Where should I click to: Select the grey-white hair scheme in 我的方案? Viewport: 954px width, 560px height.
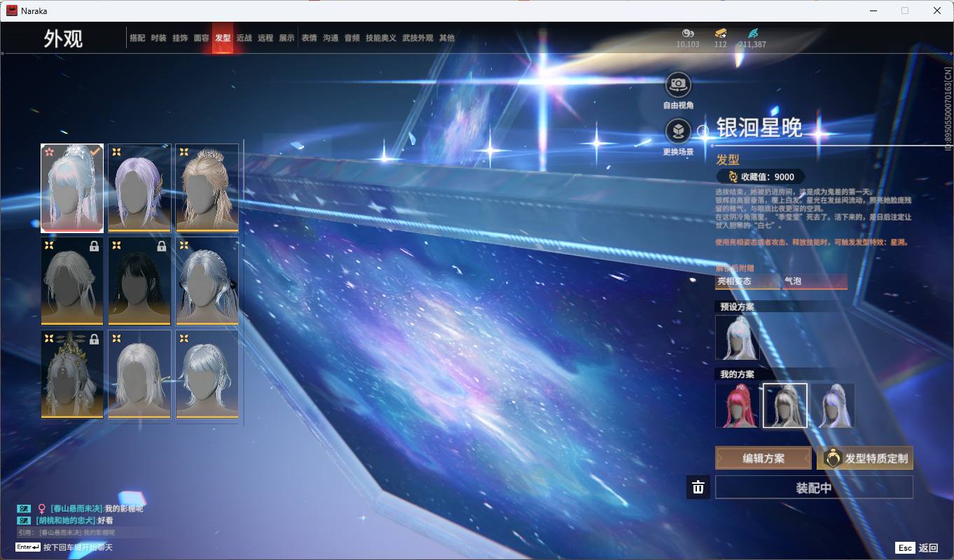(784, 405)
